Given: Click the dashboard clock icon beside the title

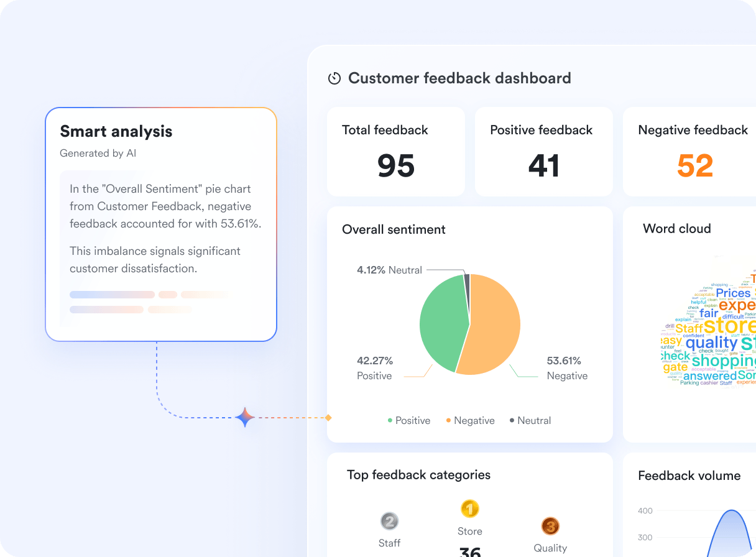Looking at the screenshot, I should pyautogui.click(x=334, y=78).
